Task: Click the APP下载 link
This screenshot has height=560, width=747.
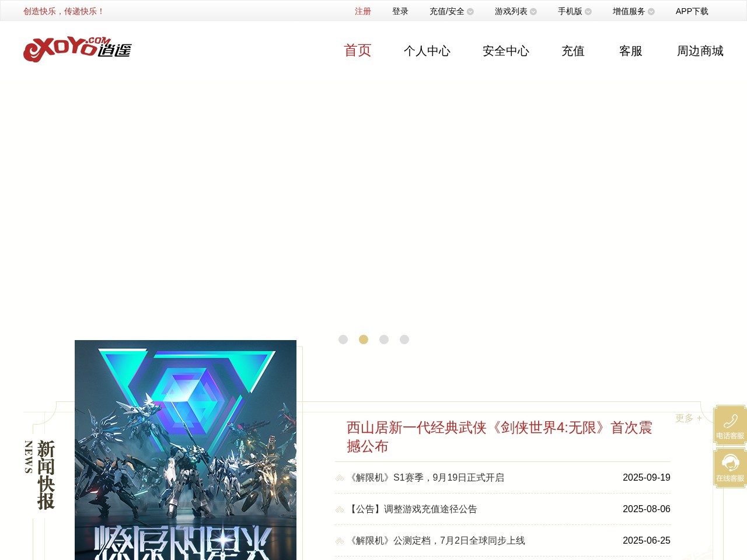Action: pos(692,11)
